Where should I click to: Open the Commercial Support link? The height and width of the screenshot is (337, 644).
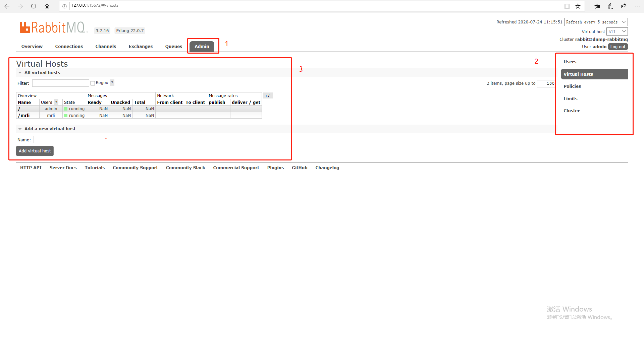coord(236,168)
